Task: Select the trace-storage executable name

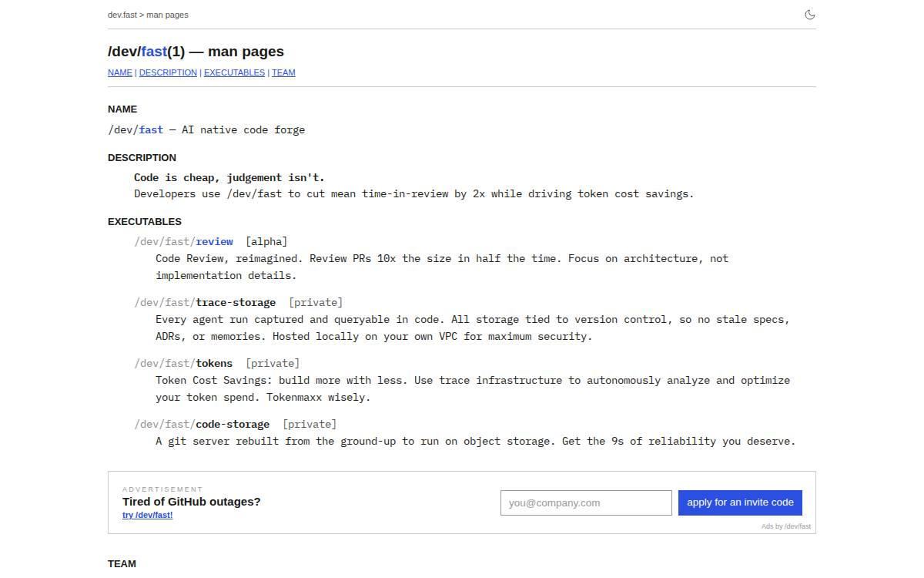Action: tap(236, 302)
